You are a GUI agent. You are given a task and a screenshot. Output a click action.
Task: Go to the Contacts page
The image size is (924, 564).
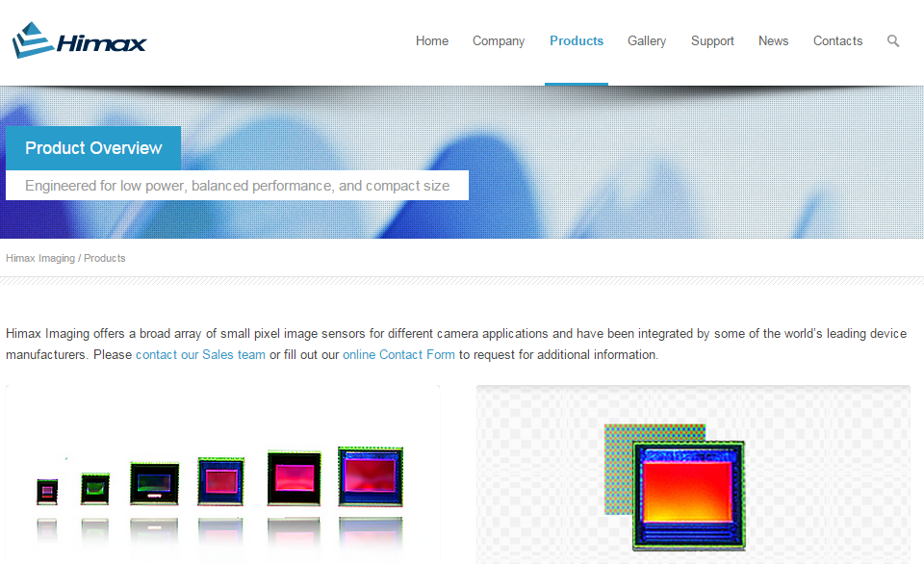838,40
